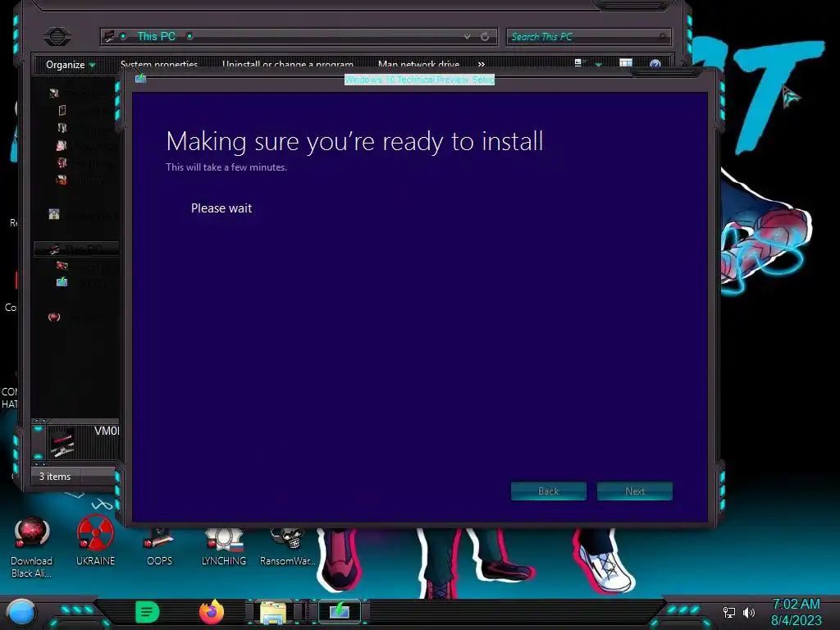Switch to Windows Setup taskbar button

coord(340,612)
